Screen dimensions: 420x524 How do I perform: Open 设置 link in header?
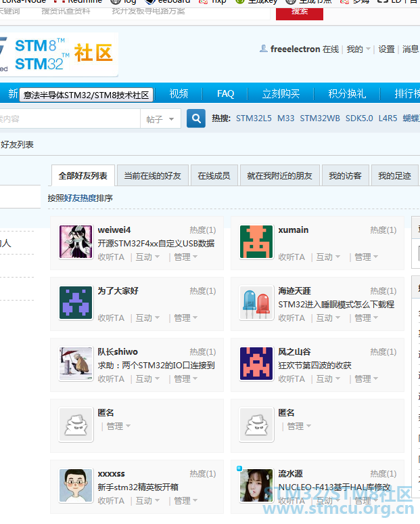pos(387,49)
